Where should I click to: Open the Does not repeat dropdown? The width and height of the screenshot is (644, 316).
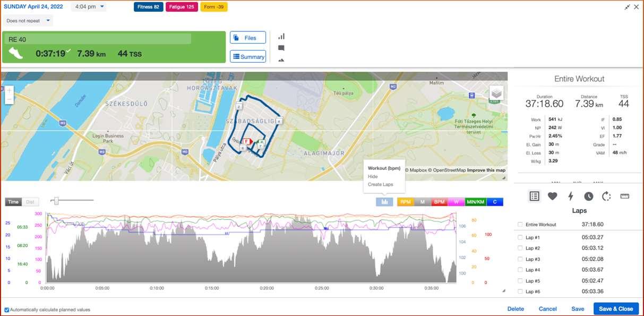click(28, 21)
